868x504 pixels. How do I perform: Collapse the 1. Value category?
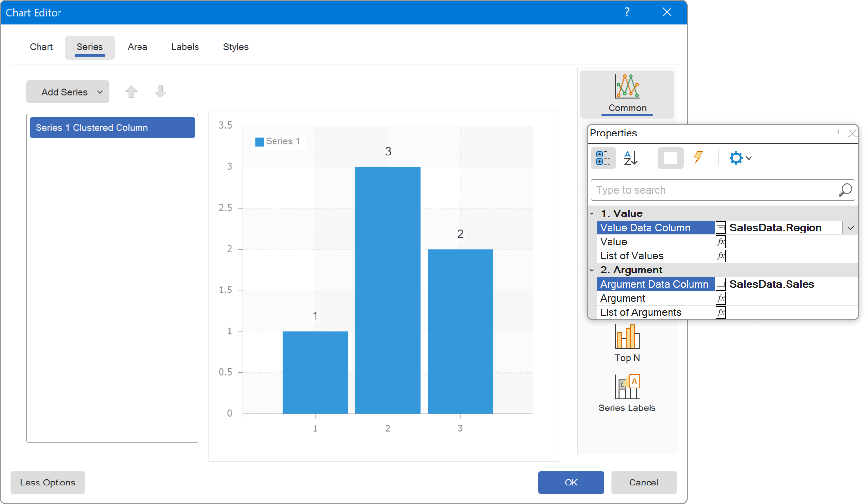(592, 213)
